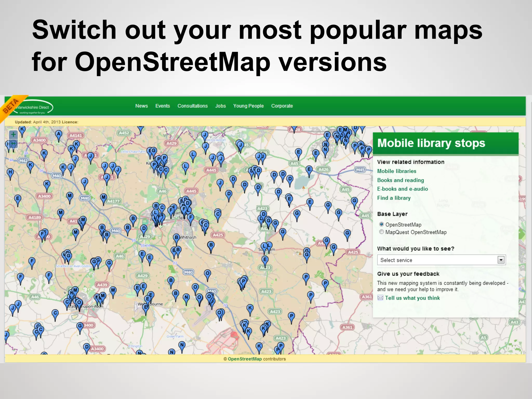Select M marker touching the A4177 label
The height and width of the screenshot is (399, 532).
point(103,199)
